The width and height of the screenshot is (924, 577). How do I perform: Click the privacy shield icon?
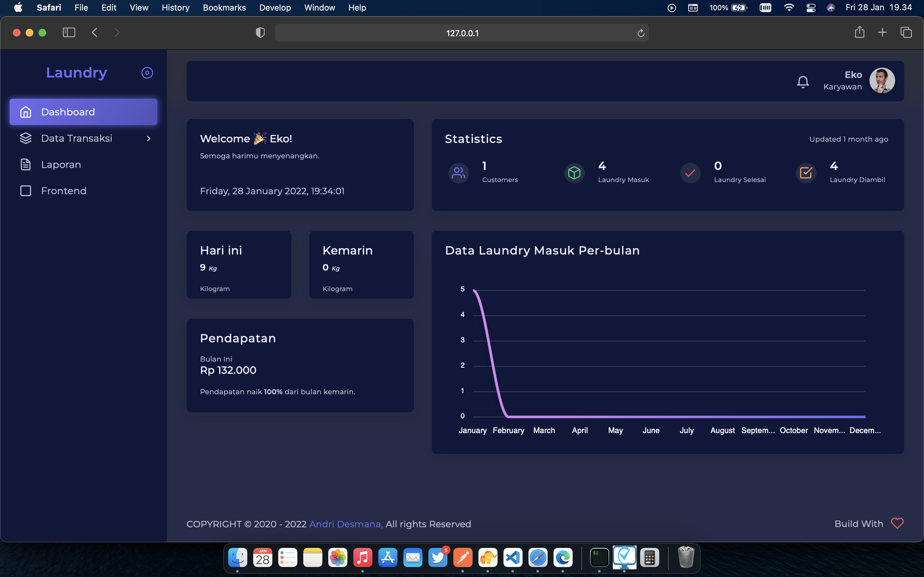click(260, 33)
